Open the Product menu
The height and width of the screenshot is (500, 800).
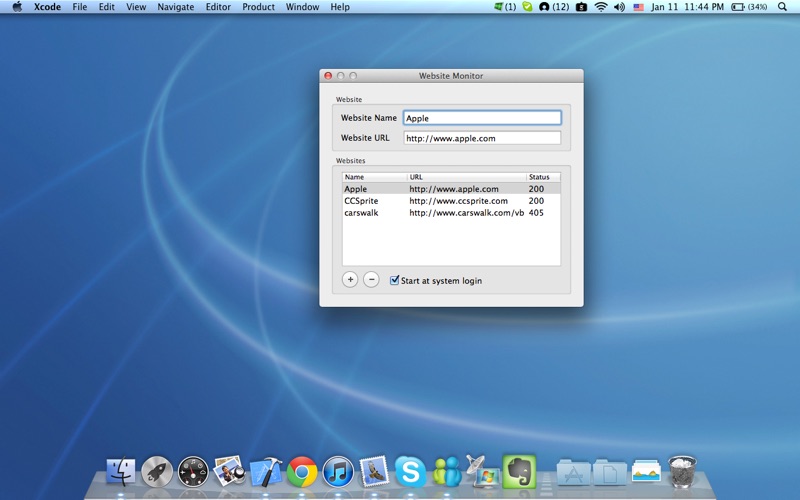258,7
